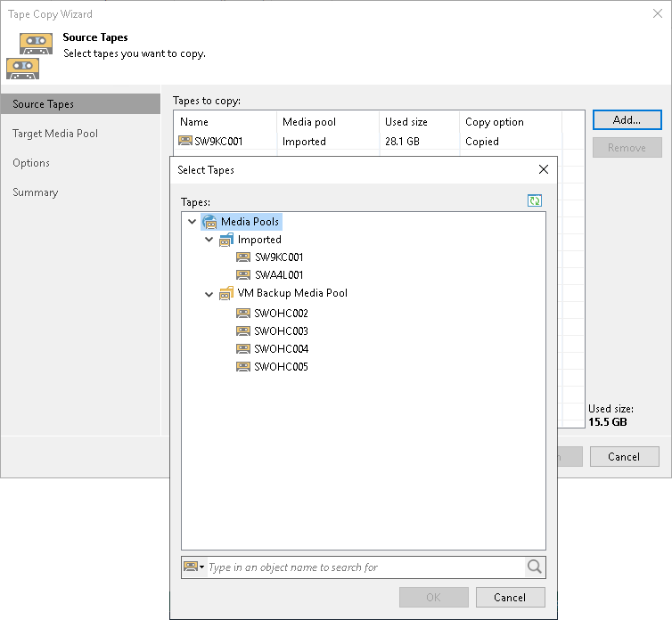Image resolution: width=672 pixels, height=620 pixels.
Task: Click the 15.5 GB used size value
Action: (x=608, y=422)
